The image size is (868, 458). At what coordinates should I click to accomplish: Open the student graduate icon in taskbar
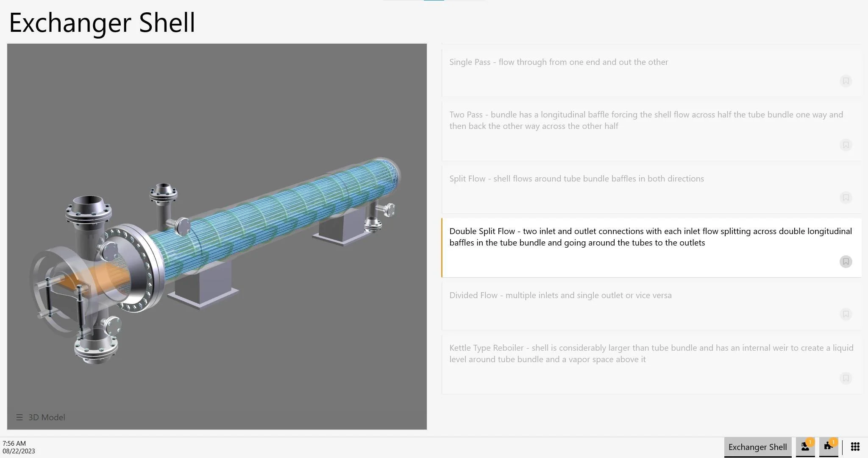click(x=805, y=447)
